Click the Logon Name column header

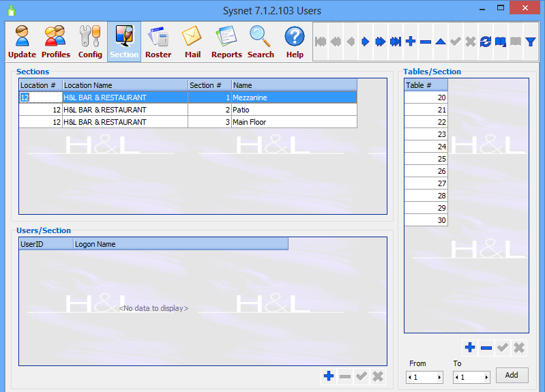pos(181,244)
